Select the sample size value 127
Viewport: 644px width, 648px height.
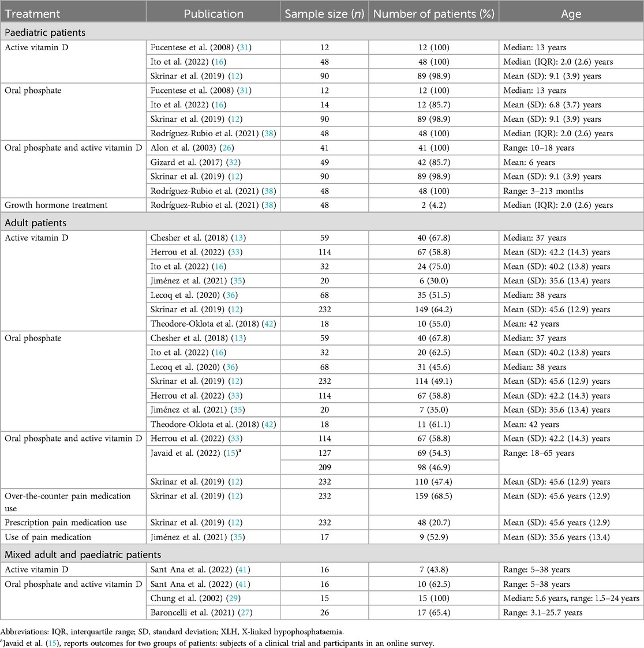click(324, 454)
